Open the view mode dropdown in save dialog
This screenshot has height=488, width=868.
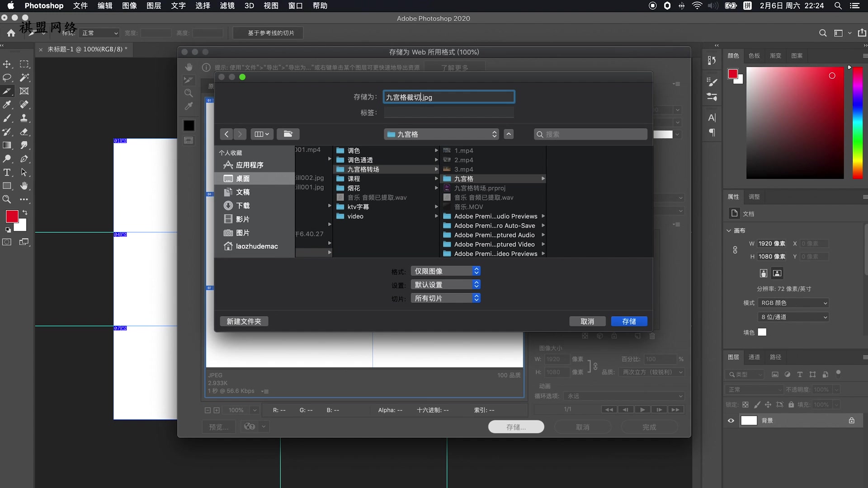tap(262, 134)
